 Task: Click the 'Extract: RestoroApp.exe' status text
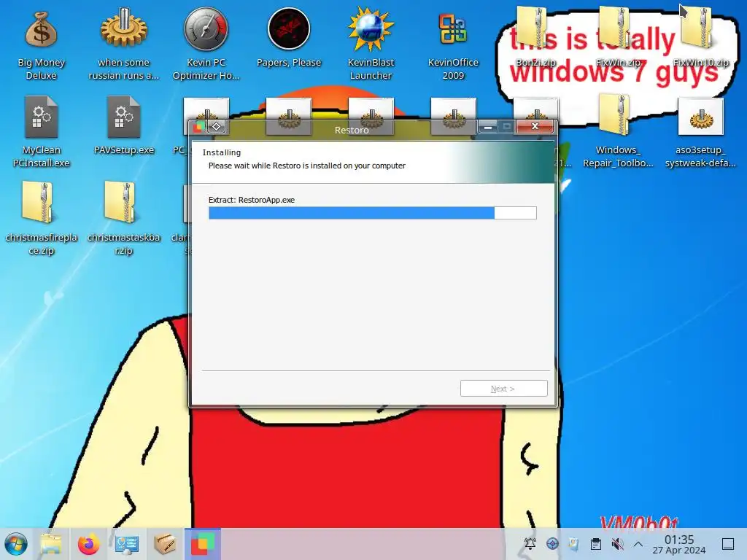(252, 200)
